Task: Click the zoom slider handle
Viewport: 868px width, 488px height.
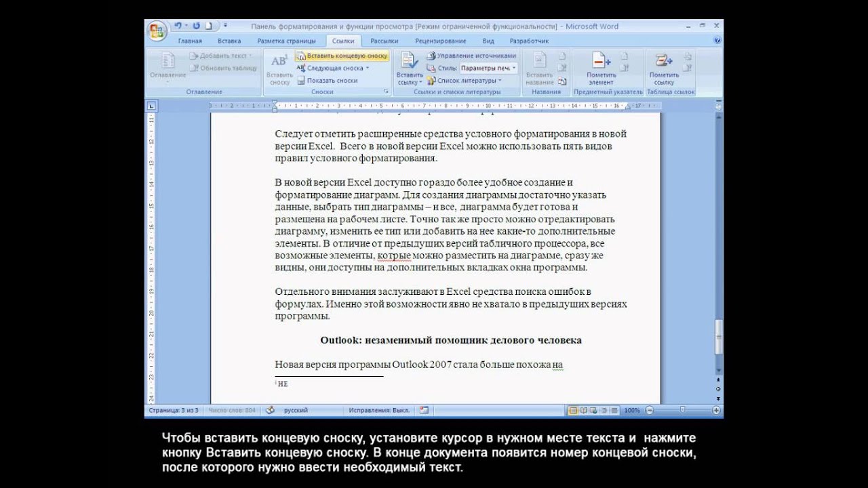Action: pyautogui.click(x=683, y=410)
